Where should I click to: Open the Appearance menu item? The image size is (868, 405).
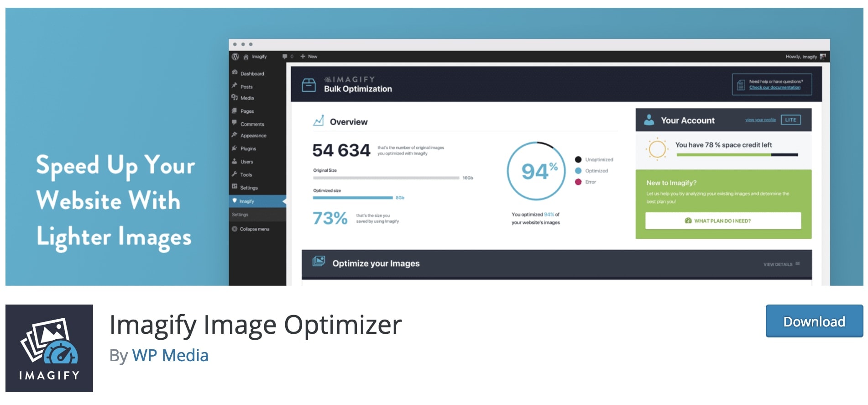click(253, 136)
